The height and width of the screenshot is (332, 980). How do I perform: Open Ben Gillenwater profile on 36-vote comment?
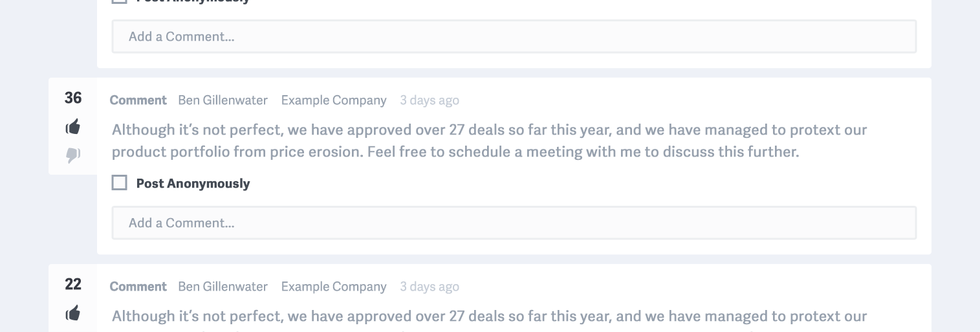(x=223, y=100)
